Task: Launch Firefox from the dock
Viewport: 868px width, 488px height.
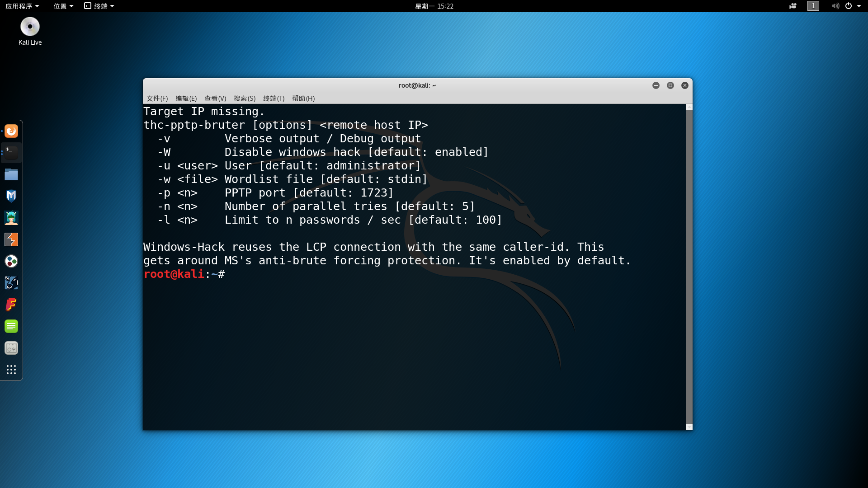Action: point(11,131)
